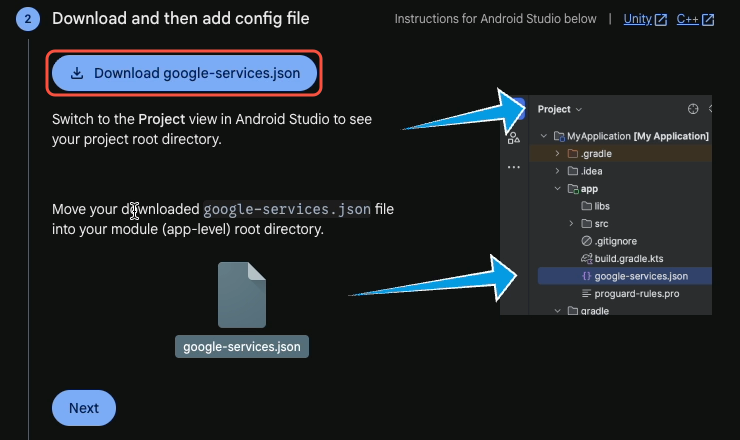Image resolution: width=740 pixels, height=440 pixels.
Task: Click the inline code text google-services.json
Action: point(287,209)
